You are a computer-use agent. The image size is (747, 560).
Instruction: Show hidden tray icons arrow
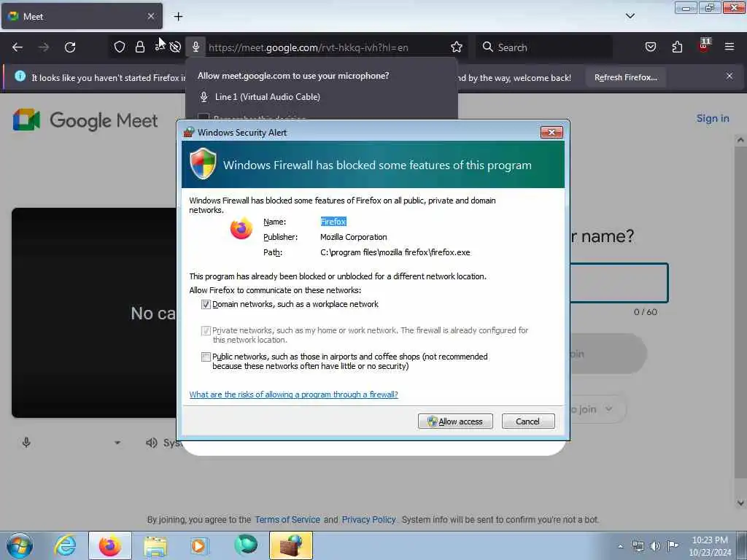(x=620, y=546)
